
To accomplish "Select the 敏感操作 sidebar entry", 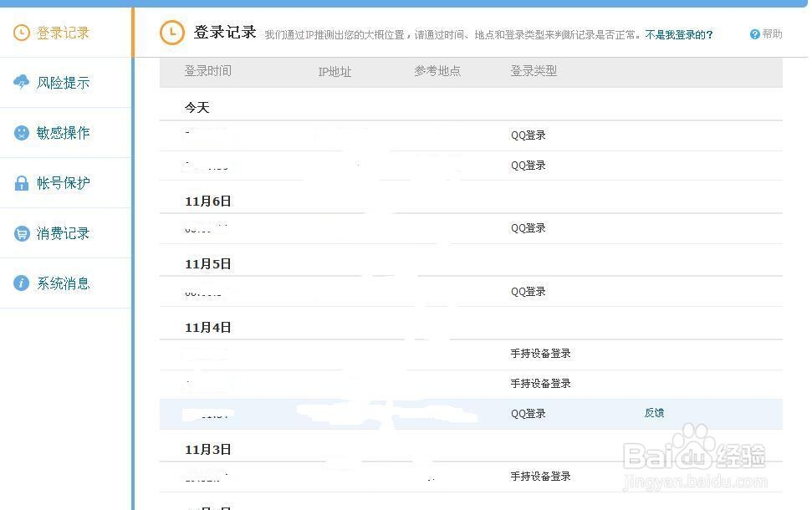I will pos(62,132).
